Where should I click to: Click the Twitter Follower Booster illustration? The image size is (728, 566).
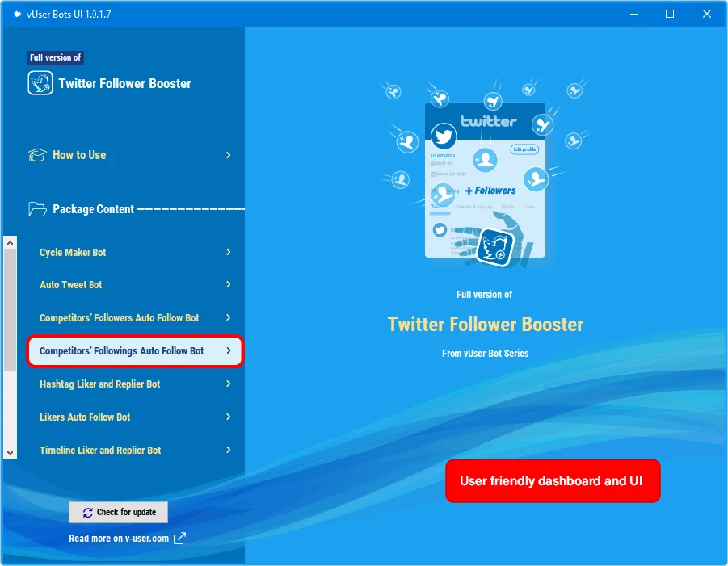click(485, 173)
